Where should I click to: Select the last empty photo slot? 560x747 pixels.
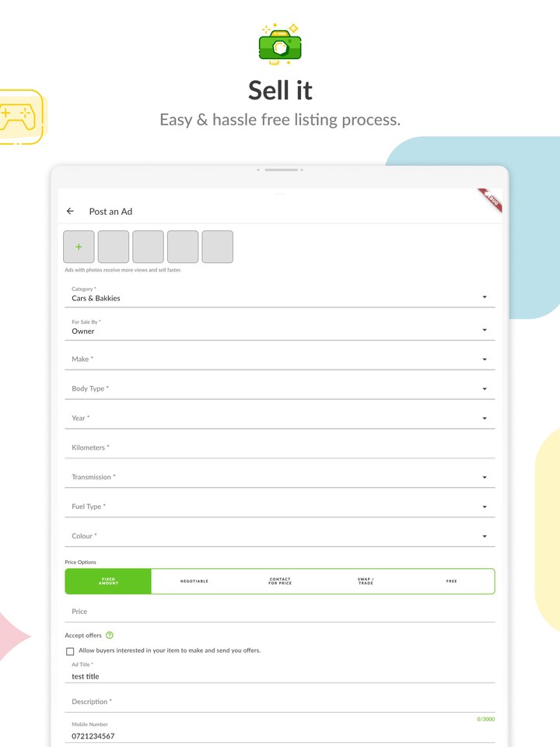(217, 247)
